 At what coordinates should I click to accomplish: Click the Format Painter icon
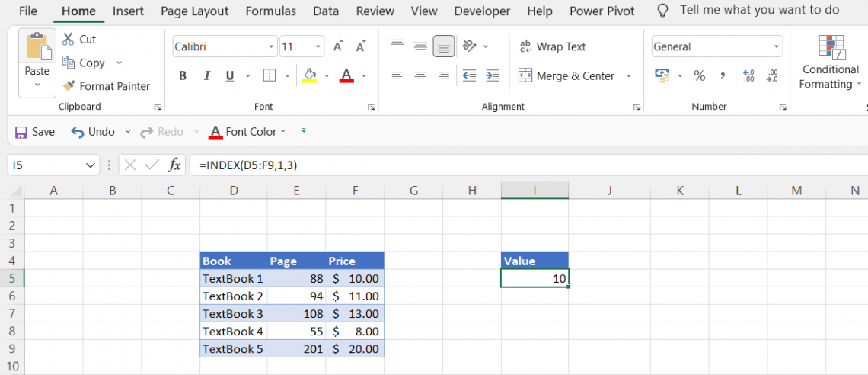click(69, 86)
